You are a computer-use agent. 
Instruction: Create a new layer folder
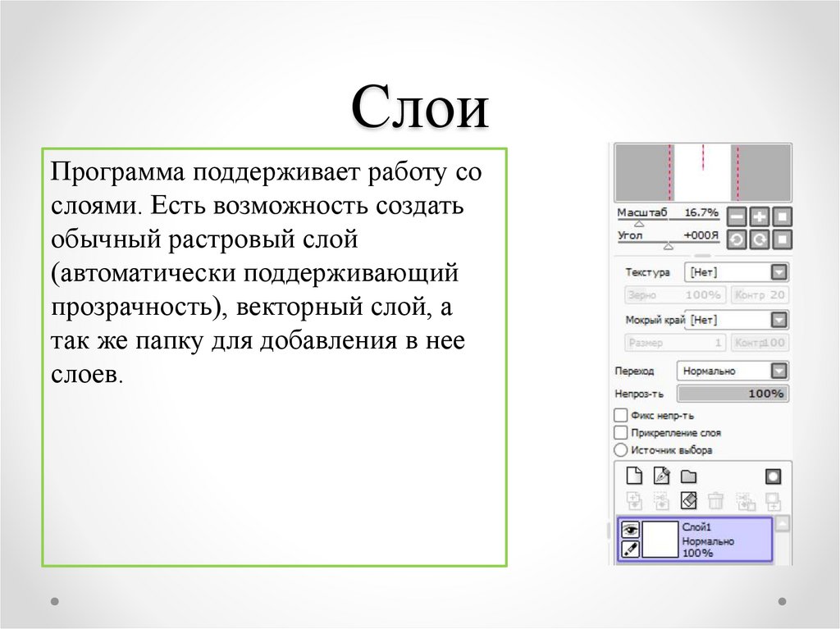coord(688,476)
